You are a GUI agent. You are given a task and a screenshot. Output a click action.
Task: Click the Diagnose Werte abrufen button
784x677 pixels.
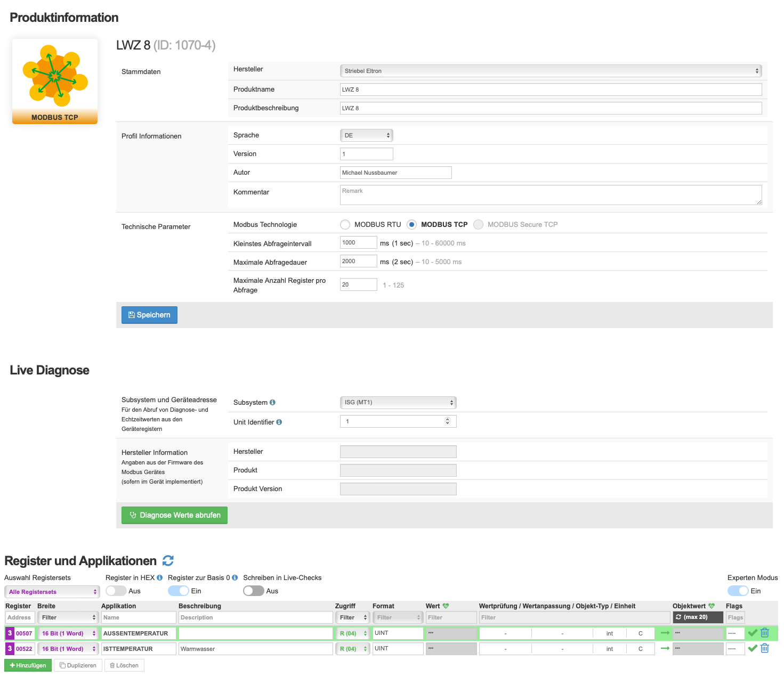tap(174, 515)
